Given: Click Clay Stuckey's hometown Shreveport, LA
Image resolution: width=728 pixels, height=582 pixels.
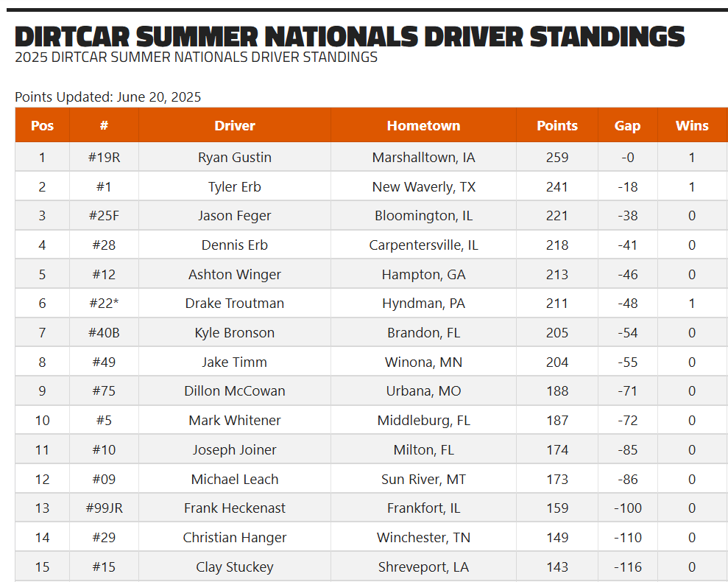Looking at the screenshot, I should (423, 567).
